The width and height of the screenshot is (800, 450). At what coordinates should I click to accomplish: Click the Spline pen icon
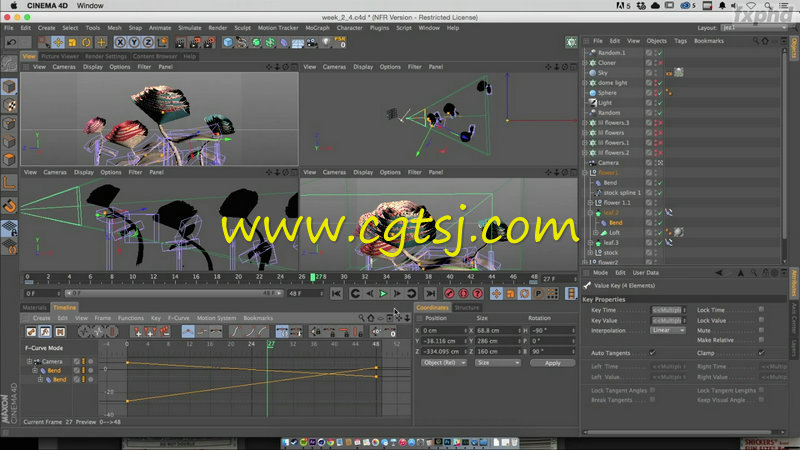241,43
